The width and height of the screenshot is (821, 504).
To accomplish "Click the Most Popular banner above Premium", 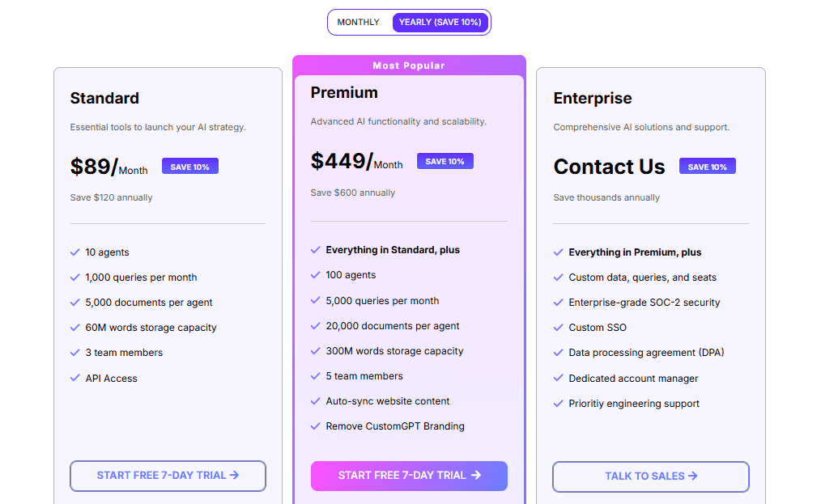I will (x=409, y=66).
